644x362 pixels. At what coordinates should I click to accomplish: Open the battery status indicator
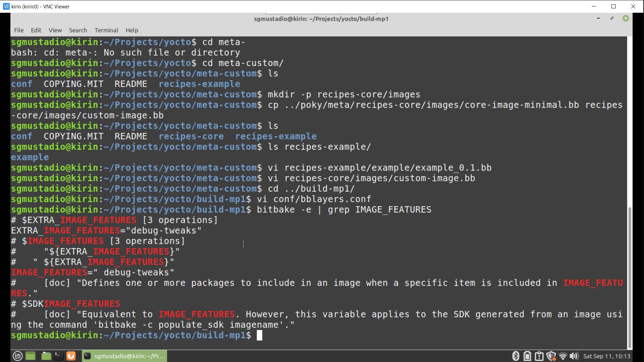coord(527,356)
